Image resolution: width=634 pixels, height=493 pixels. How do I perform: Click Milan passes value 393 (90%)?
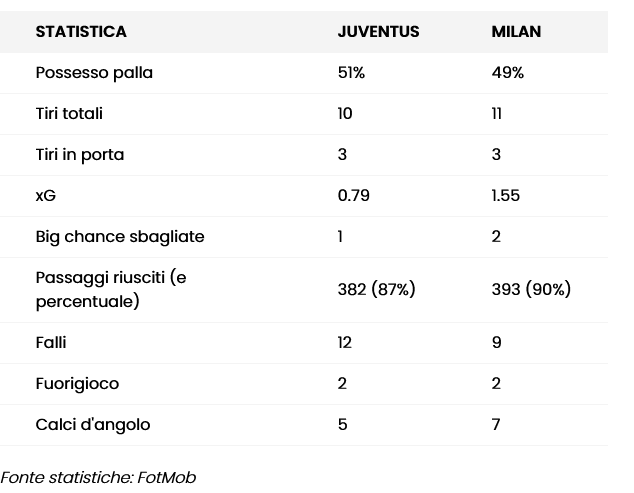click(531, 290)
